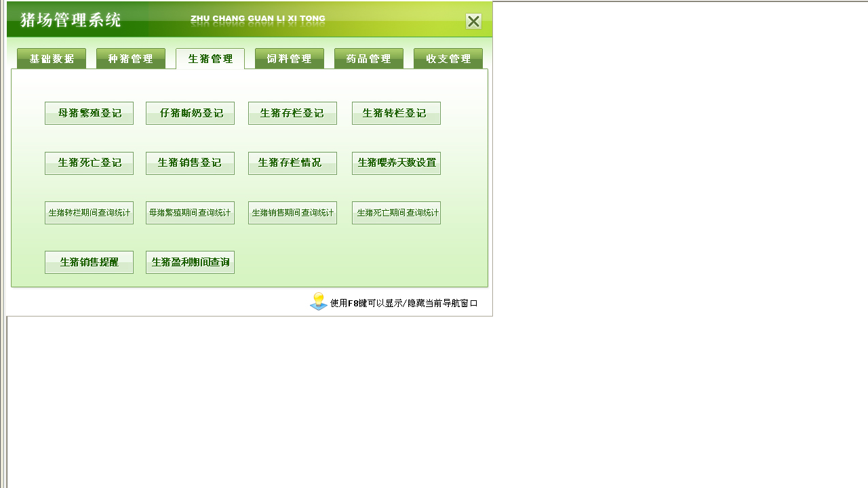Close the 猪场管理系统 navigation window
Image resolution: width=868 pixels, height=488 pixels.
coord(473,21)
